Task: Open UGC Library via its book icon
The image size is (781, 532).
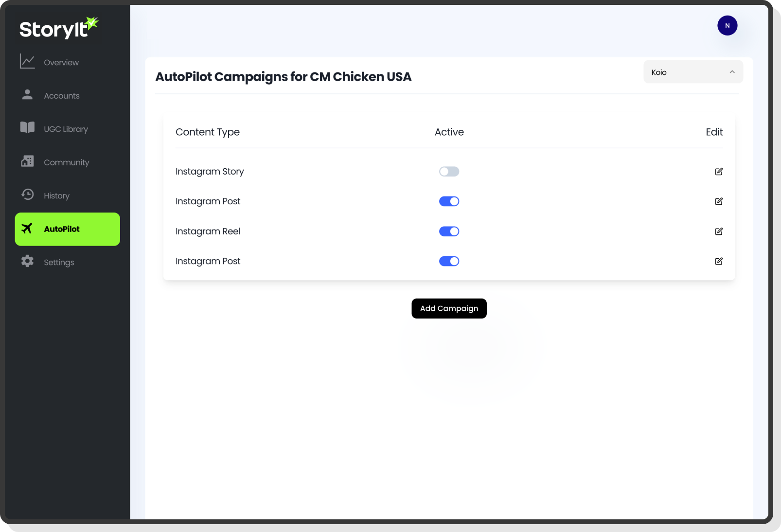Action: pos(27,128)
